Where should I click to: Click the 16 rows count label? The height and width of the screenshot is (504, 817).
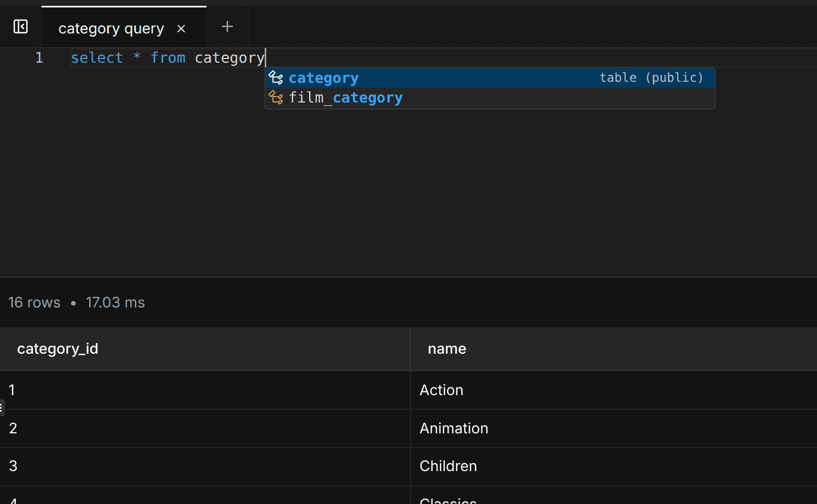click(x=34, y=302)
